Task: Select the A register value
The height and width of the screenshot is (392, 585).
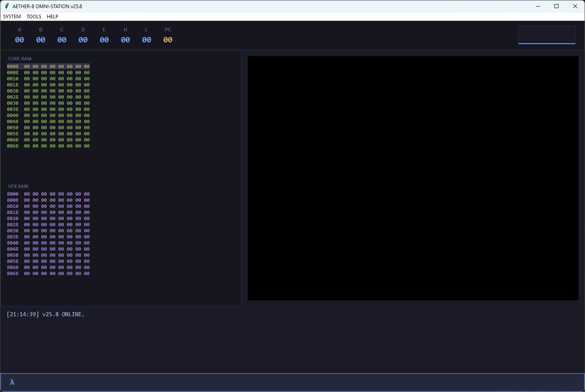Action: [x=19, y=40]
